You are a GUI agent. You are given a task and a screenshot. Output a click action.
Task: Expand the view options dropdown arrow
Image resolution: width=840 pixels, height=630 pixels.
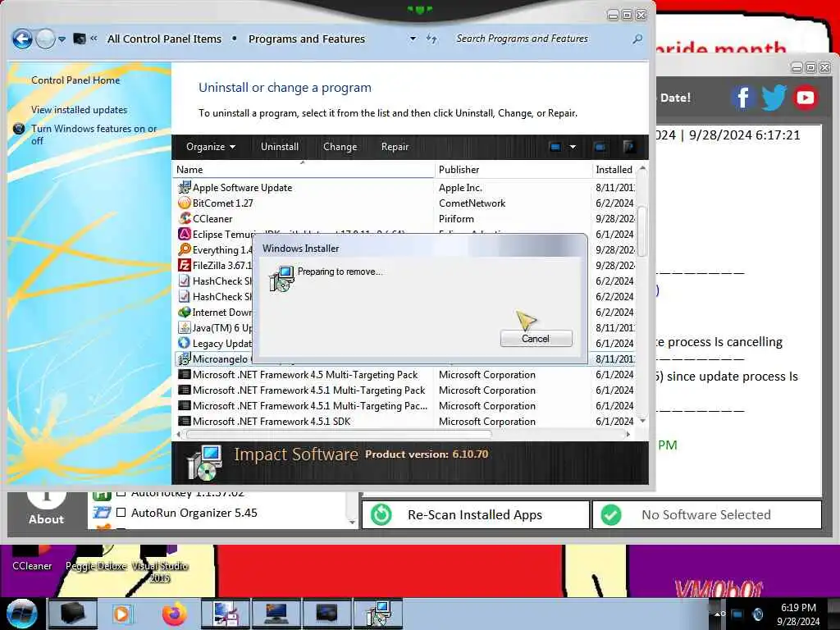(573, 147)
